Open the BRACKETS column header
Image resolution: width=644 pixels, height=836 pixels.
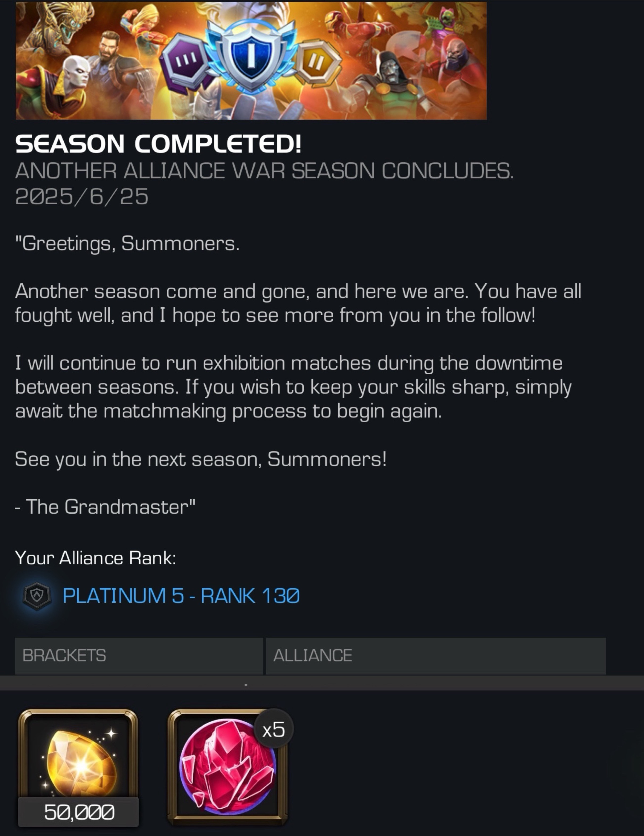click(x=139, y=656)
